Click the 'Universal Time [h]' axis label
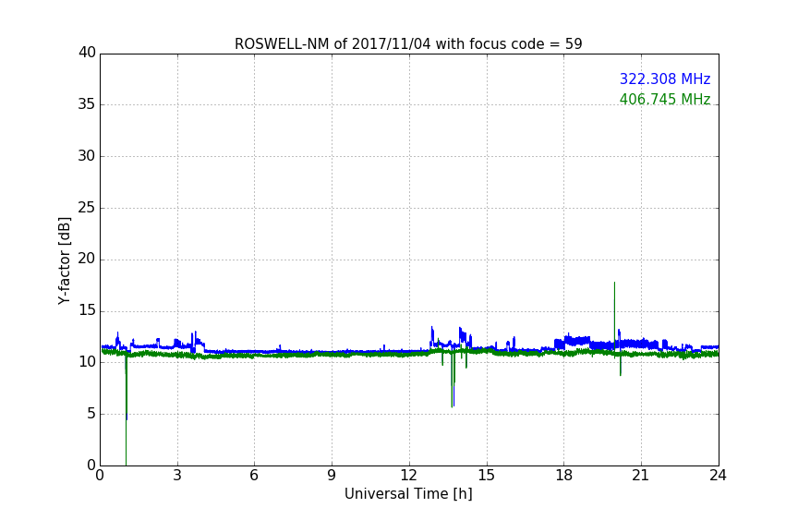Image resolution: width=798 pixels, height=532 pixels. [408, 494]
